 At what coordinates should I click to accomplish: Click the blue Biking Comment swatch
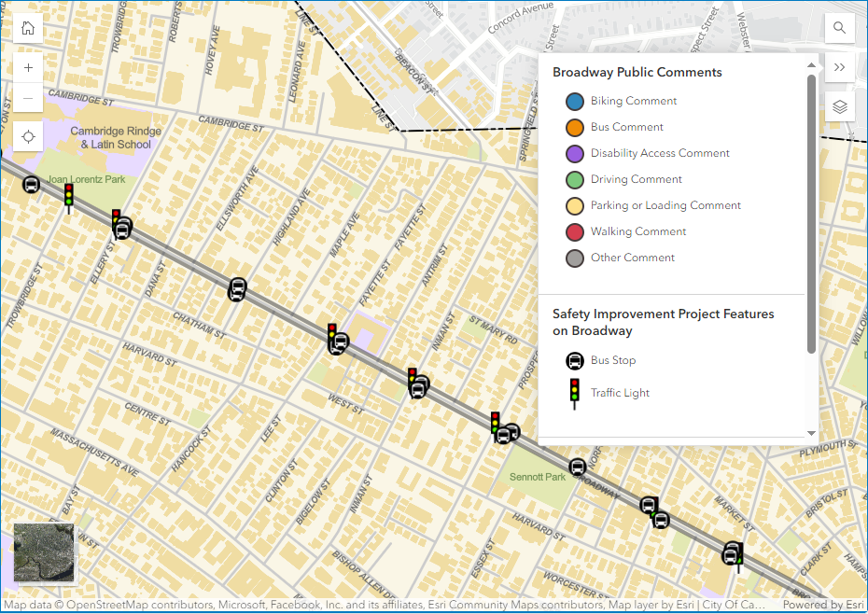575,101
